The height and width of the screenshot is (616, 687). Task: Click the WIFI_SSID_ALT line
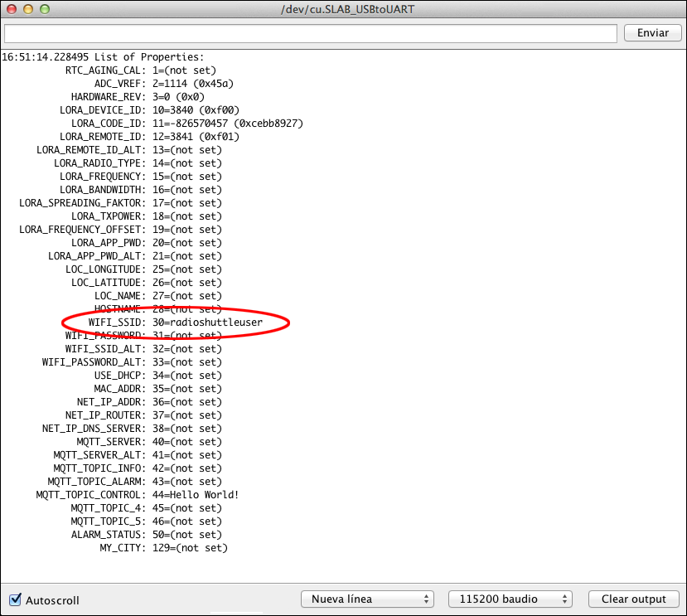click(143, 349)
